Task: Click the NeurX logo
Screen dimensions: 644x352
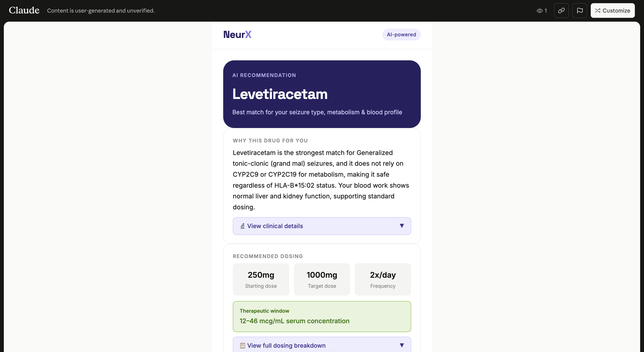Action: pyautogui.click(x=237, y=35)
